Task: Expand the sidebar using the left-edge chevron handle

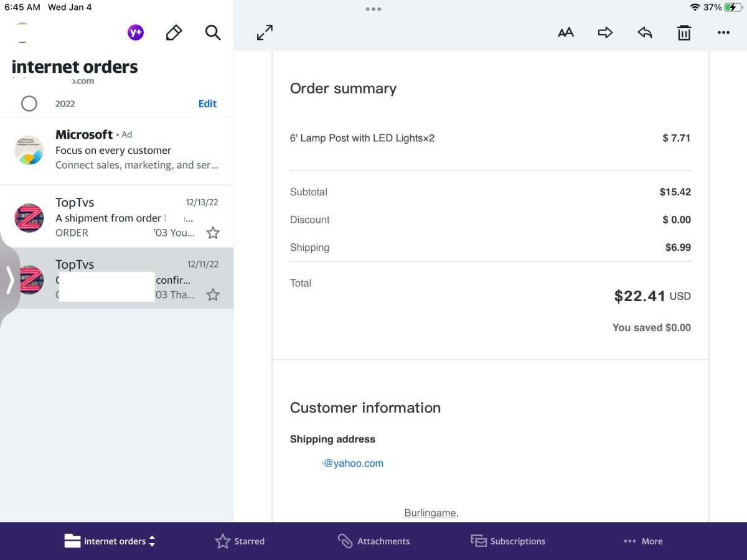Action: [x=10, y=279]
